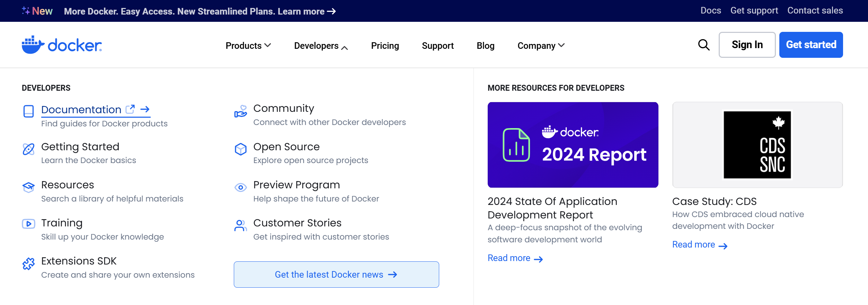Click the More Docker Streamlined Plans banner text
Viewport: 868px width, 305px height.
click(194, 11)
